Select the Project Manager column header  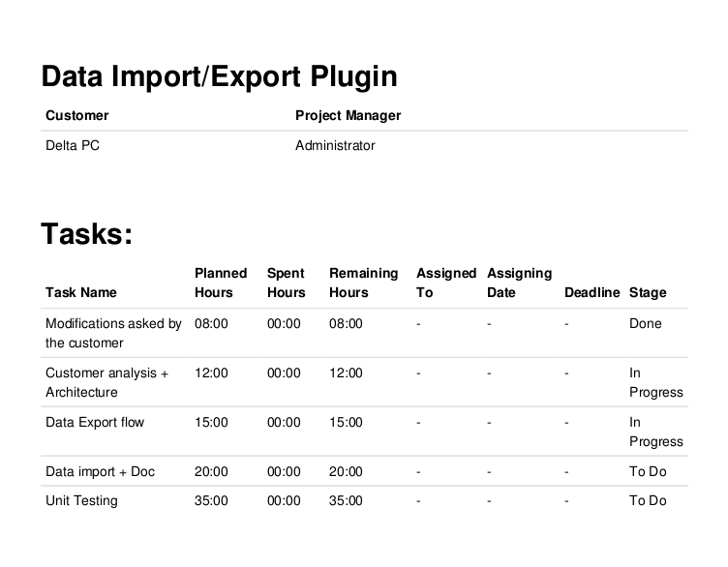pyautogui.click(x=348, y=115)
